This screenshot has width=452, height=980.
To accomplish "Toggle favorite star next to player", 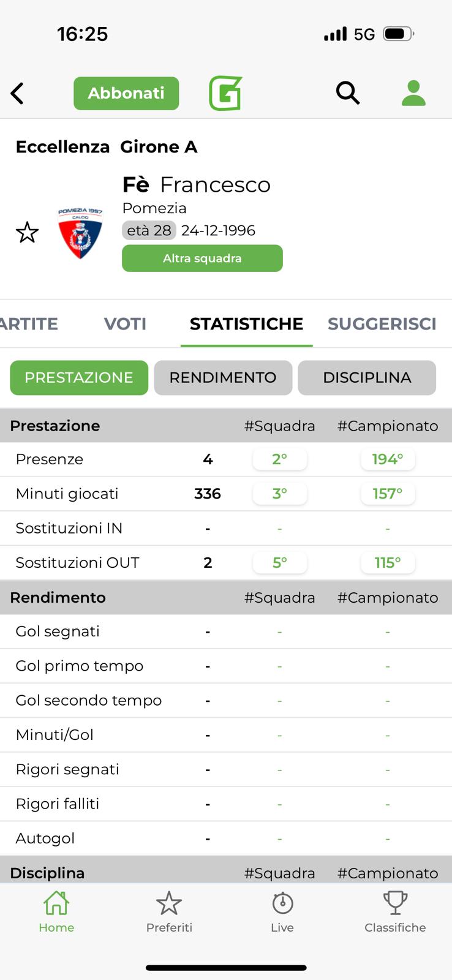I will (x=27, y=233).
